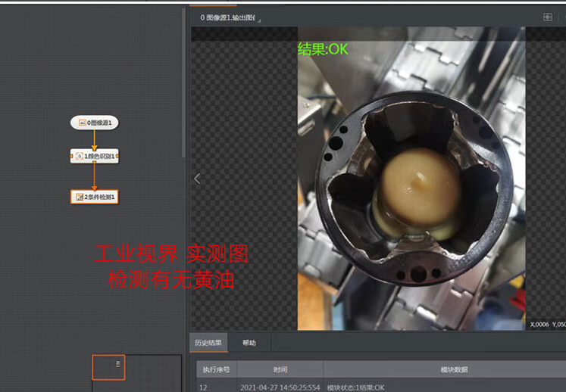The image size is (566, 392).
Task: Select the 0图像源1 image source node
Action: click(95, 122)
